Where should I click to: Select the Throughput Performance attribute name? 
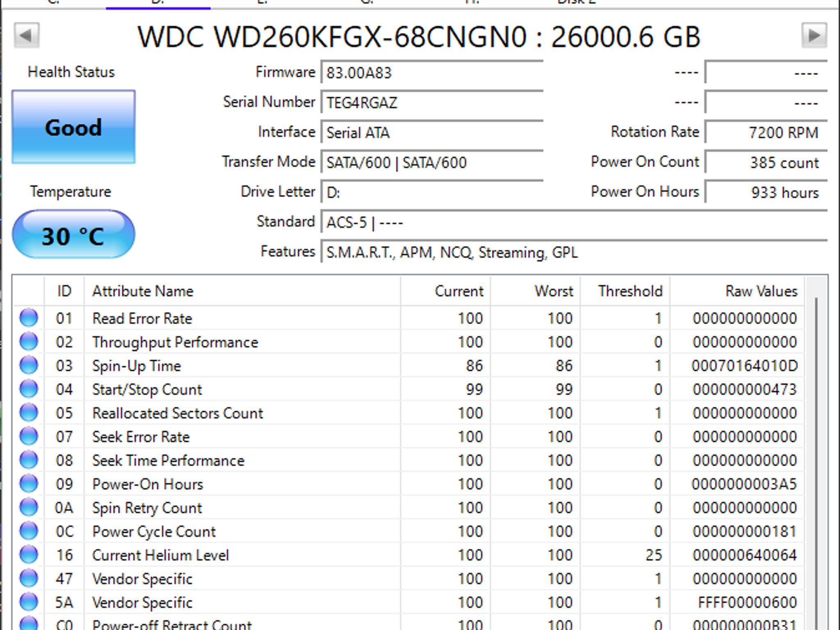(x=175, y=342)
